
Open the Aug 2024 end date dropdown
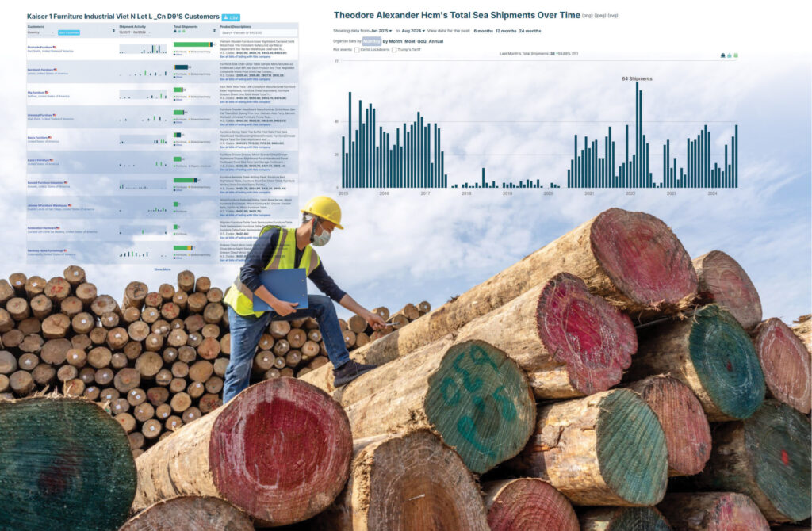click(413, 31)
